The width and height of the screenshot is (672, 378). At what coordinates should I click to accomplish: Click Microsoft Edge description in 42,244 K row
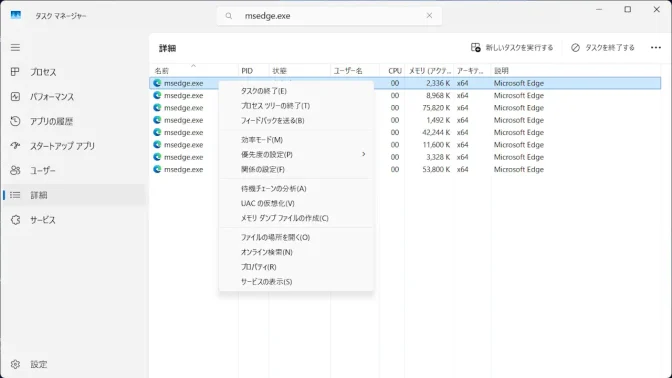[519, 132]
